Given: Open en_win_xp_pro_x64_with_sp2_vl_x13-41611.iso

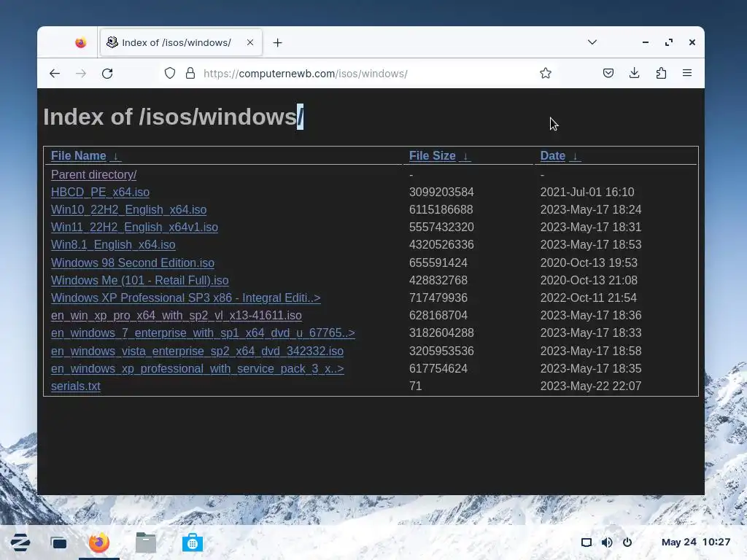Looking at the screenshot, I should (x=177, y=315).
